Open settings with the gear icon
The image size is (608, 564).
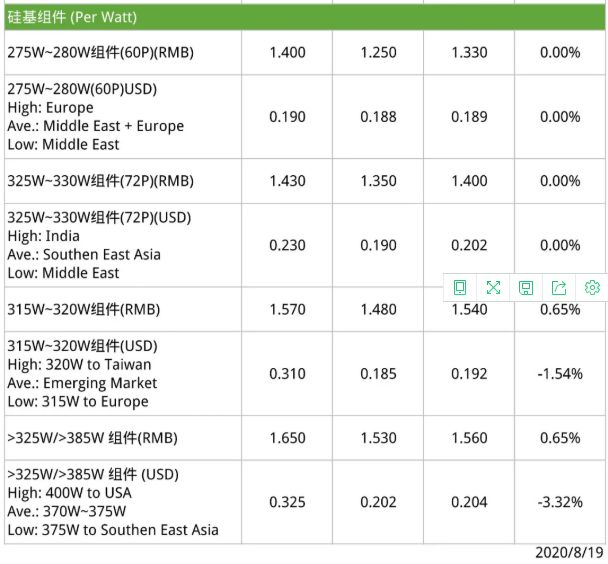[x=592, y=288]
